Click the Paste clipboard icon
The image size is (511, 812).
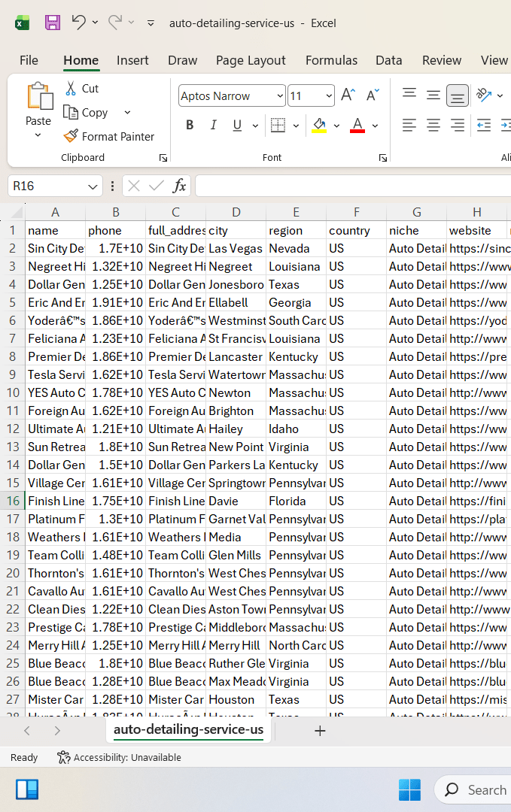(x=39, y=96)
